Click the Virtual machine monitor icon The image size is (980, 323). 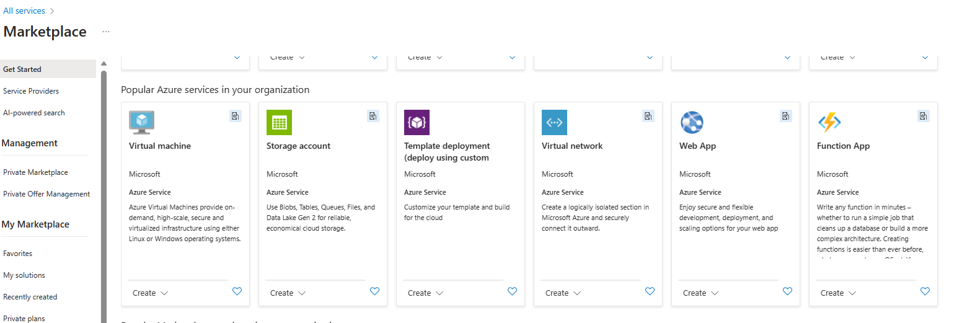[x=141, y=122]
